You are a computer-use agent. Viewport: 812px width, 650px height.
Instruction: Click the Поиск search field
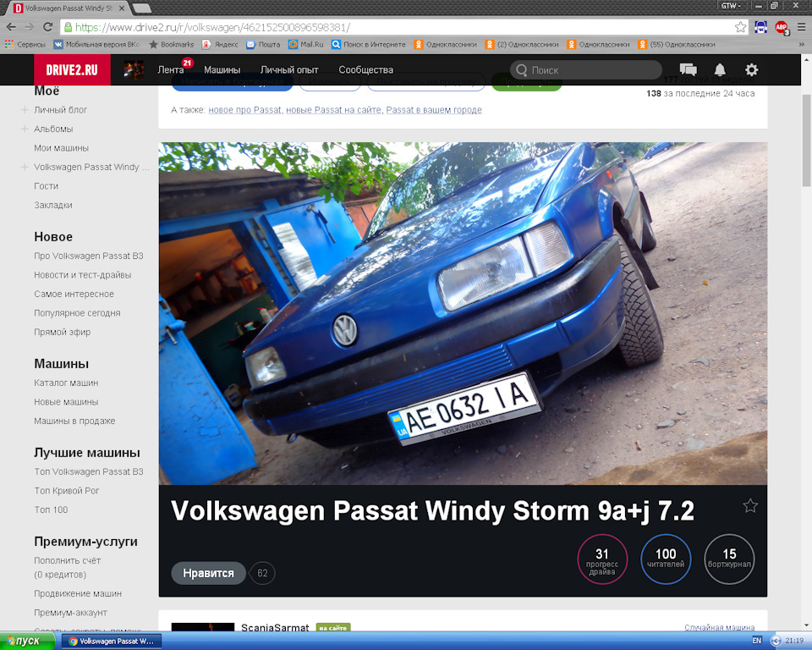click(x=585, y=70)
